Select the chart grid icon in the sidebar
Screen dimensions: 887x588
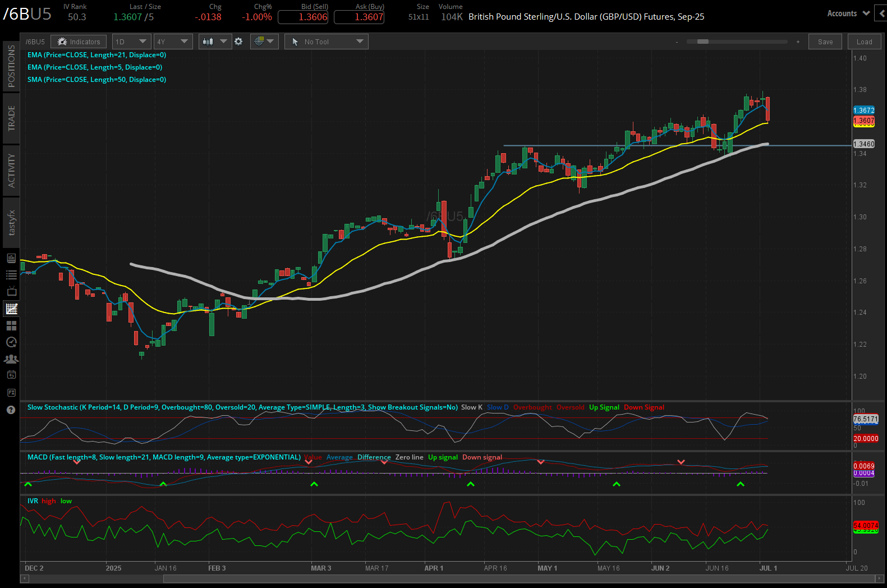click(x=11, y=309)
